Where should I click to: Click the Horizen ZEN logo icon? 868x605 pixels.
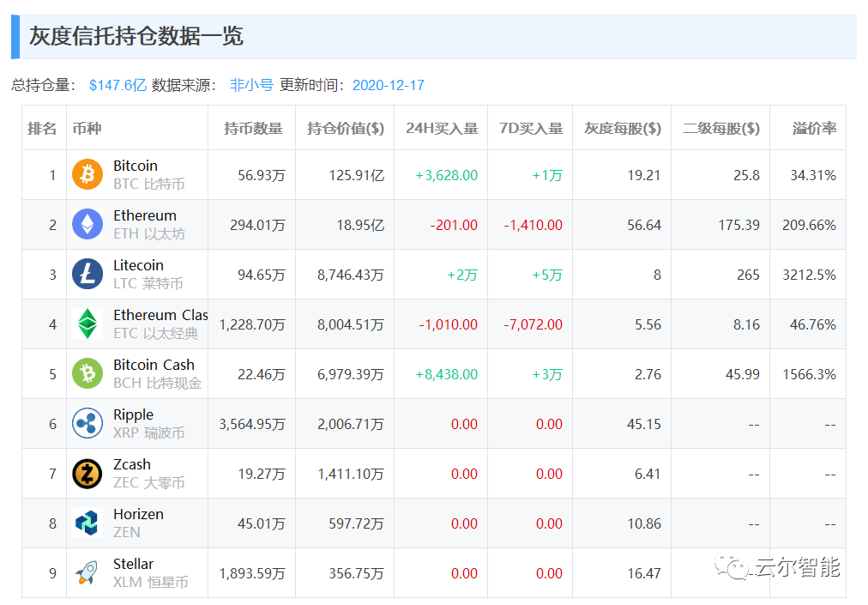tap(87, 523)
